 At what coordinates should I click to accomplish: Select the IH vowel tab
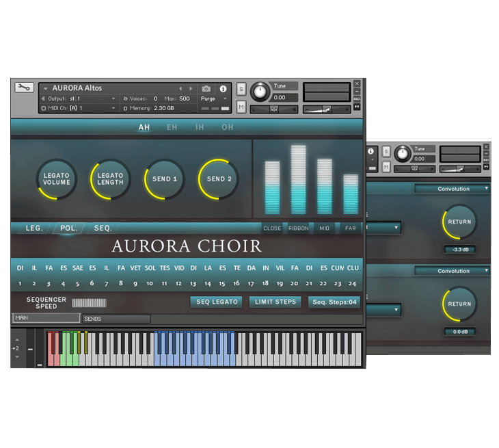click(200, 127)
